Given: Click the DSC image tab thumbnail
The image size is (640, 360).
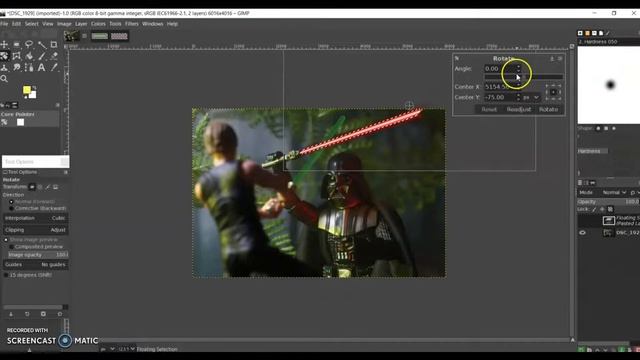Looking at the screenshot, I should click(x=71, y=36).
